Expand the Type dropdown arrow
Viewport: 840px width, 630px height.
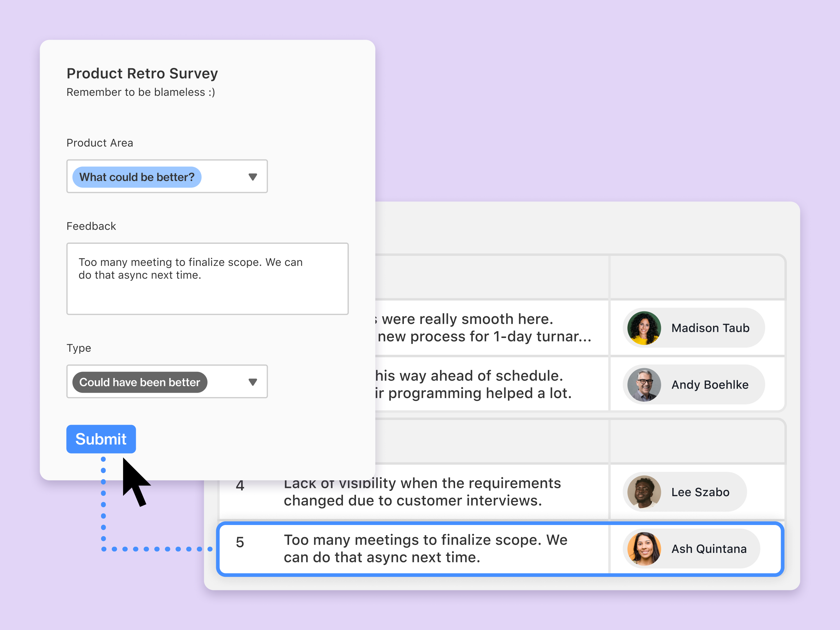coord(253,382)
